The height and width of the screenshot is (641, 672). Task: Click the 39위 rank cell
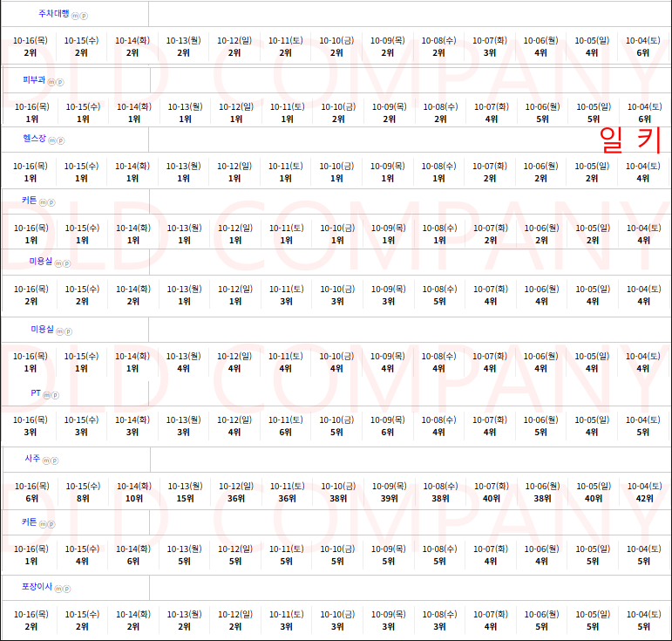389,499
